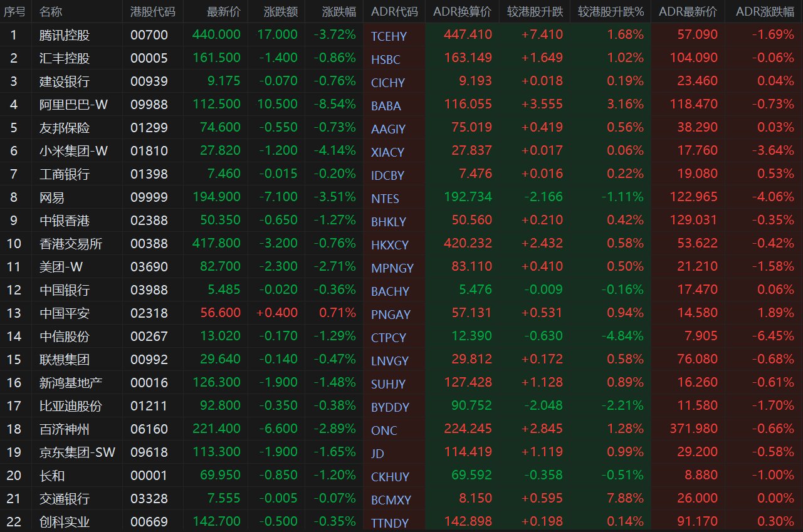Click the BYDDY ADR code
Screen dimensions: 803x532
tap(390, 407)
